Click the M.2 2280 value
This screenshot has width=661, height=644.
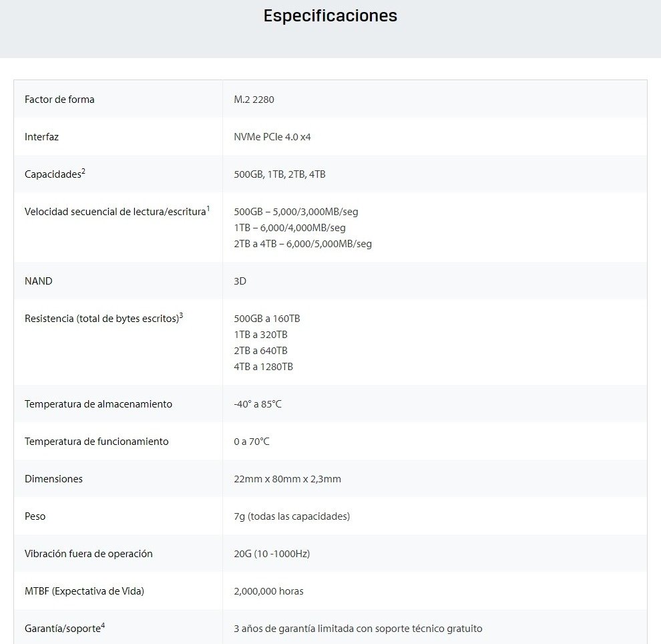point(254,100)
